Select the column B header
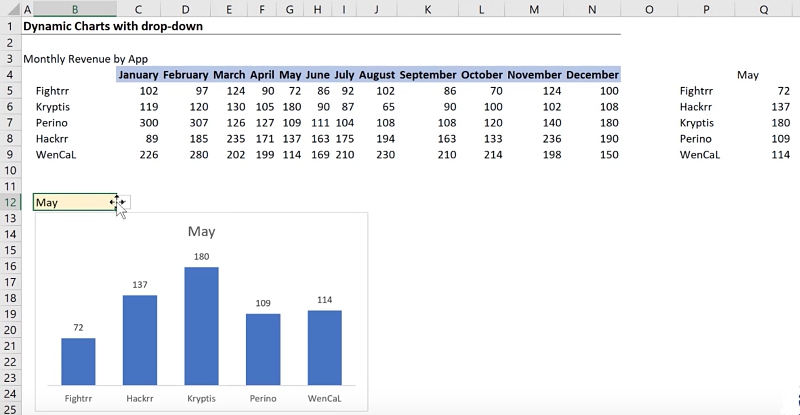This screenshot has height=415, width=800. pos(75,9)
